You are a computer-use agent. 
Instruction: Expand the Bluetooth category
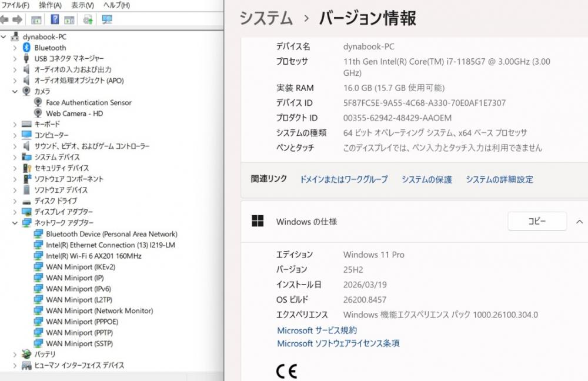coord(15,48)
